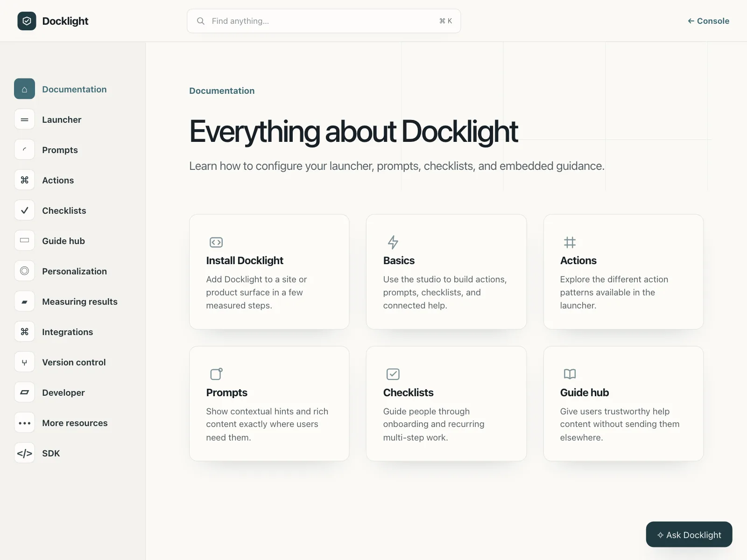Go to Version control in sidebar
The height and width of the screenshot is (560, 747).
pos(74,362)
